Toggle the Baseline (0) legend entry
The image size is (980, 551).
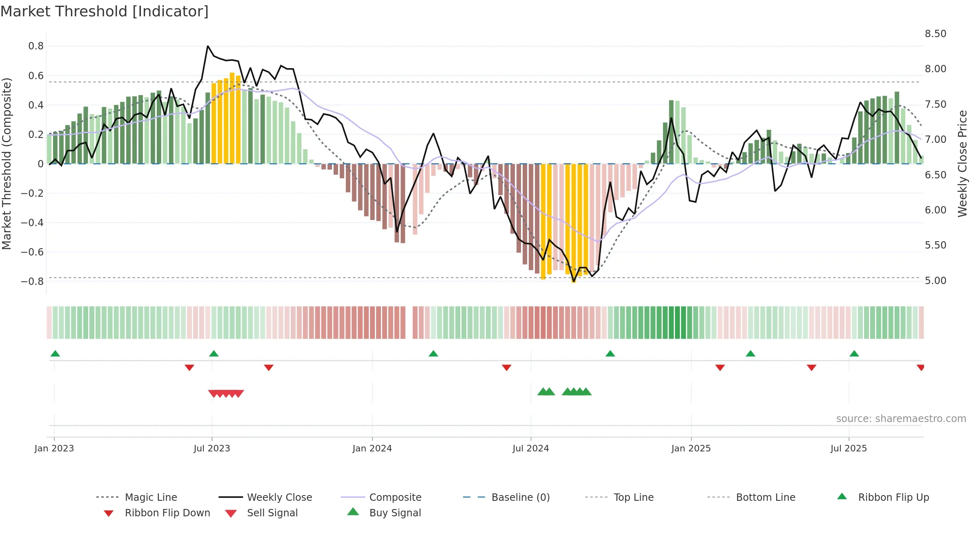pyautogui.click(x=506, y=497)
